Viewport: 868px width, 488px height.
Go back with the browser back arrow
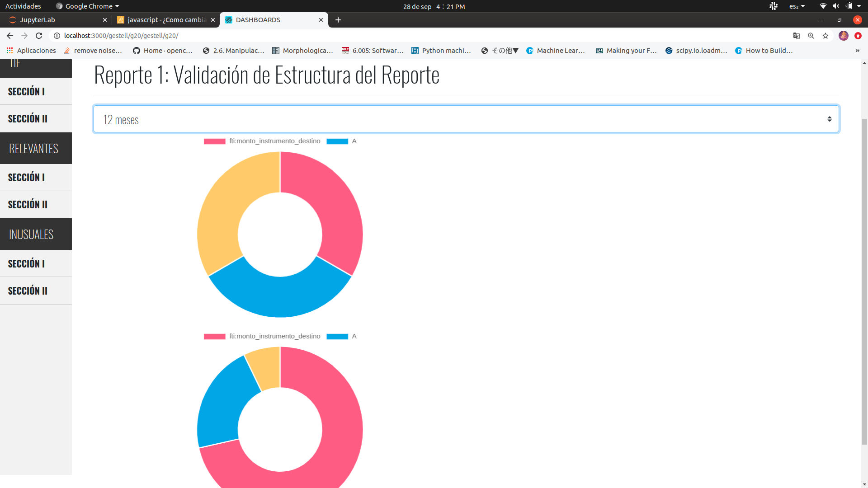coord(10,36)
